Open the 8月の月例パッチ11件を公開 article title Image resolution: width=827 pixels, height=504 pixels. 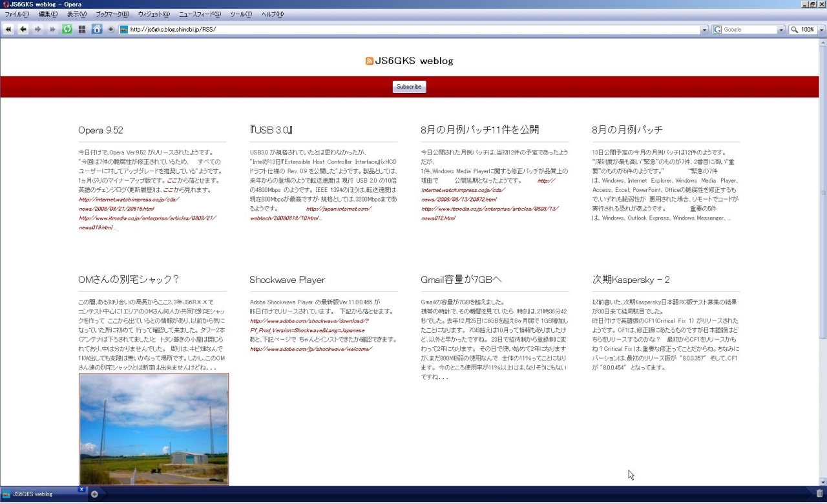(x=480, y=130)
